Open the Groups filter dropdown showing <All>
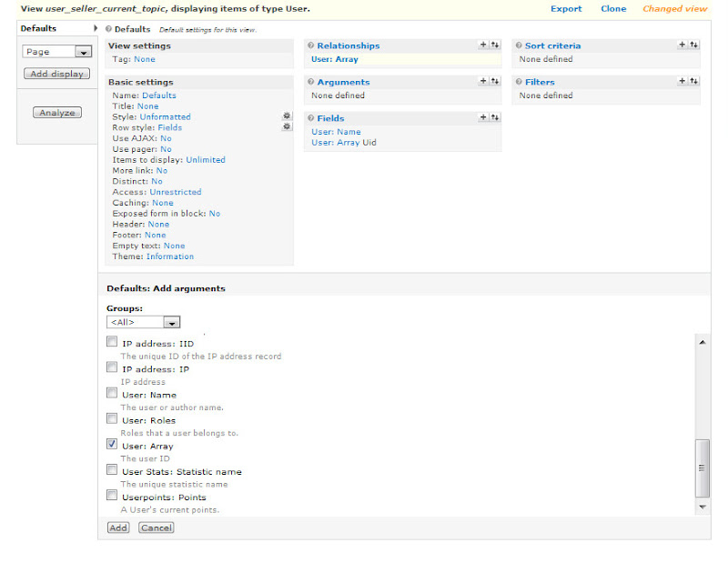 143,321
